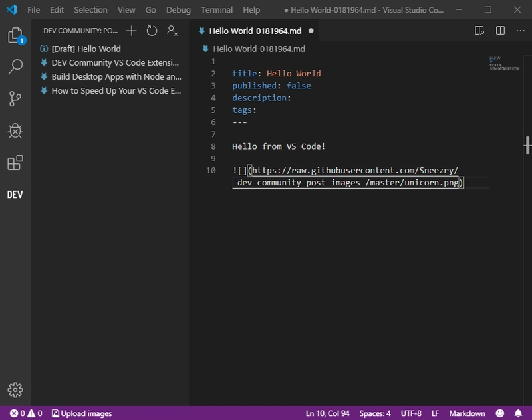
Task: Open markdown preview to the side
Action: (479, 31)
